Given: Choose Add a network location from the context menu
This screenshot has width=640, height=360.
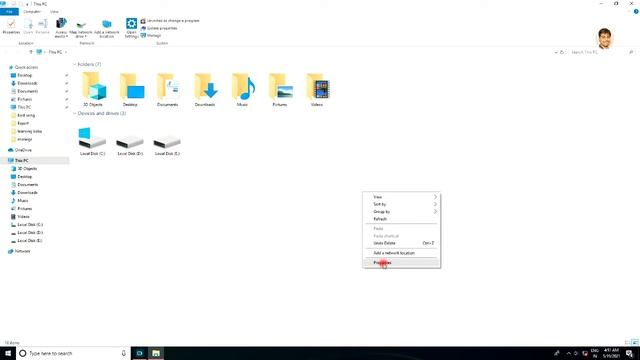Looking at the screenshot, I should (401, 253).
